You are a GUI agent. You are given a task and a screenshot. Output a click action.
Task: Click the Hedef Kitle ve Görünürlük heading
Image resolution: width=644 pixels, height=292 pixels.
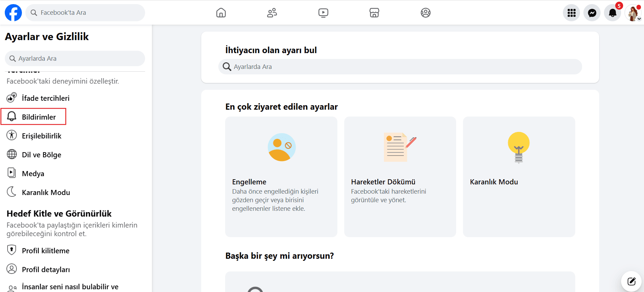(x=59, y=214)
